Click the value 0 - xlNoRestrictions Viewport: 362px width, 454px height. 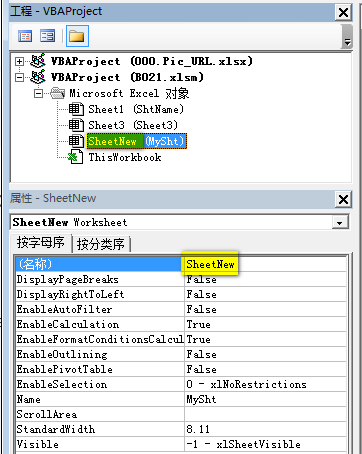(265, 384)
